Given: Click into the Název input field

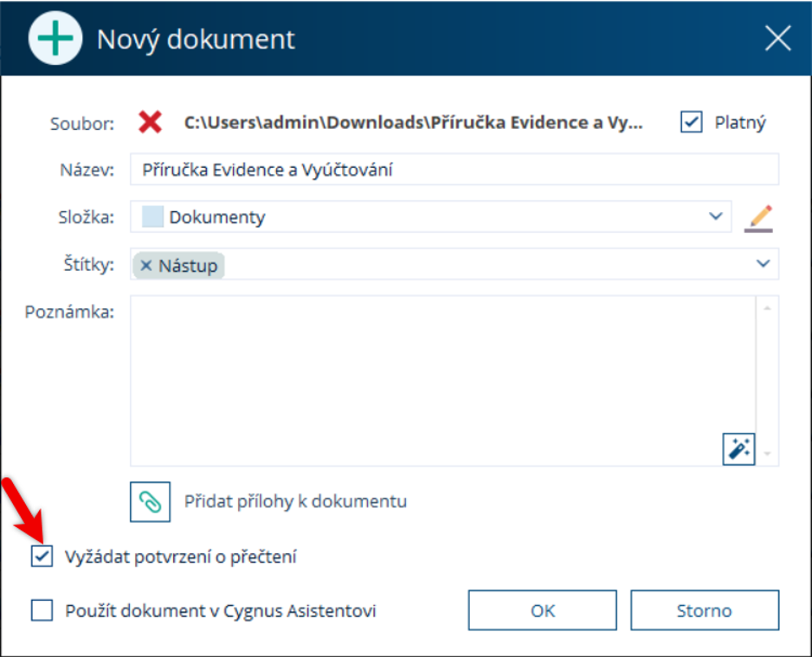Looking at the screenshot, I should click(454, 170).
